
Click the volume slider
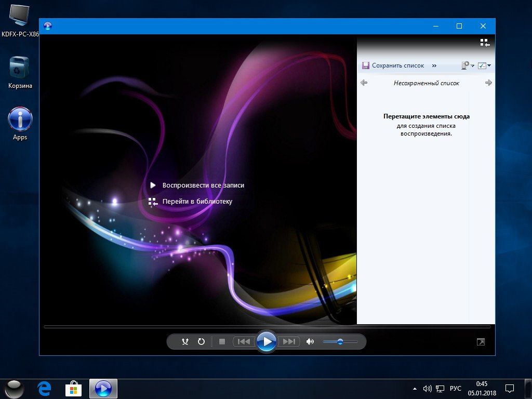click(340, 342)
